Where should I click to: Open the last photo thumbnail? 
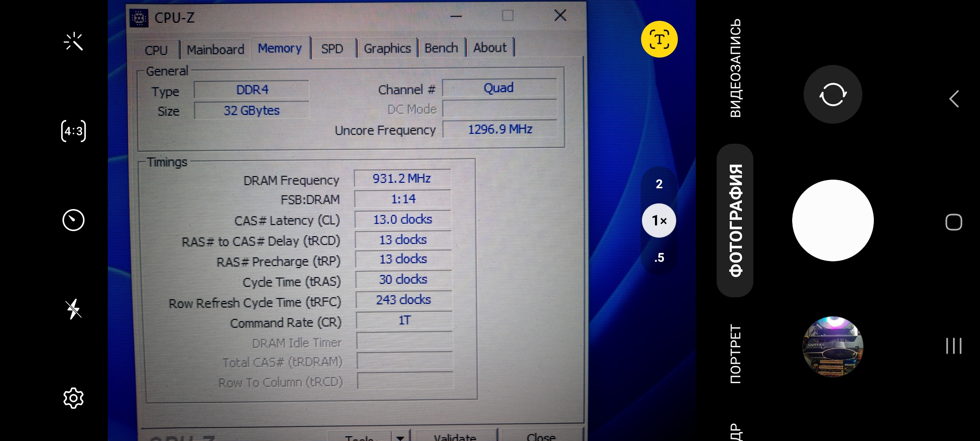(x=833, y=346)
